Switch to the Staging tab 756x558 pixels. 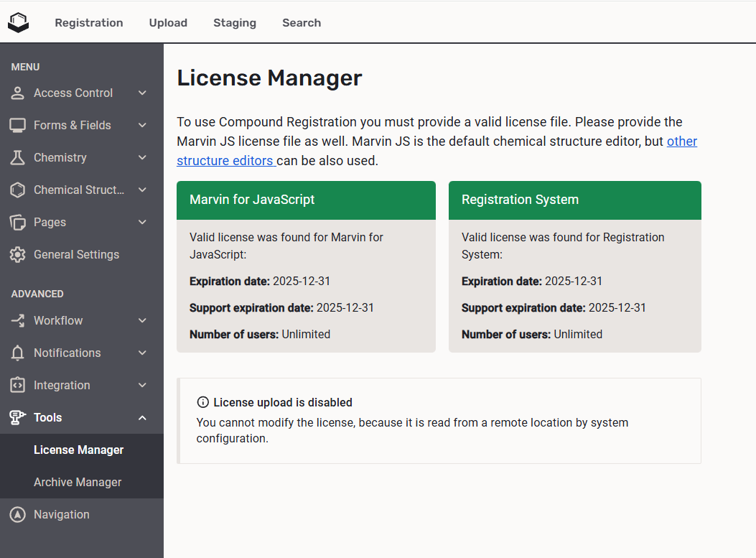235,22
